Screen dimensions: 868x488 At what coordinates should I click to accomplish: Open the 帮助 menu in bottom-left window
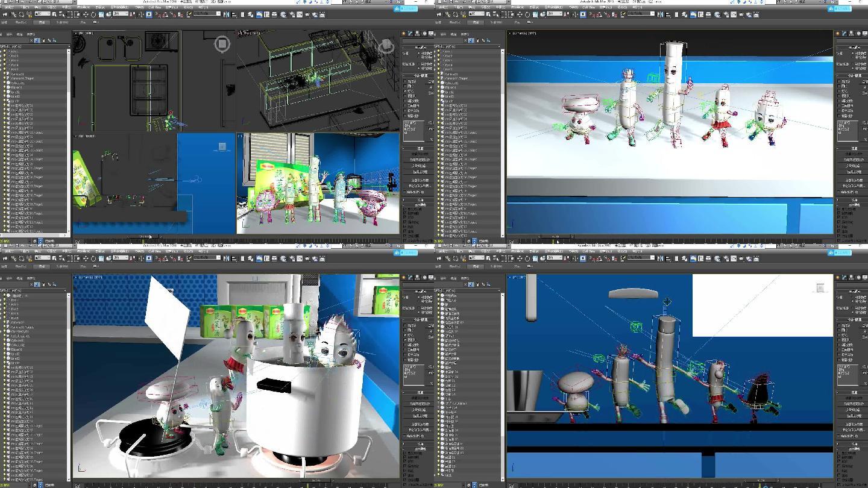click(x=203, y=251)
